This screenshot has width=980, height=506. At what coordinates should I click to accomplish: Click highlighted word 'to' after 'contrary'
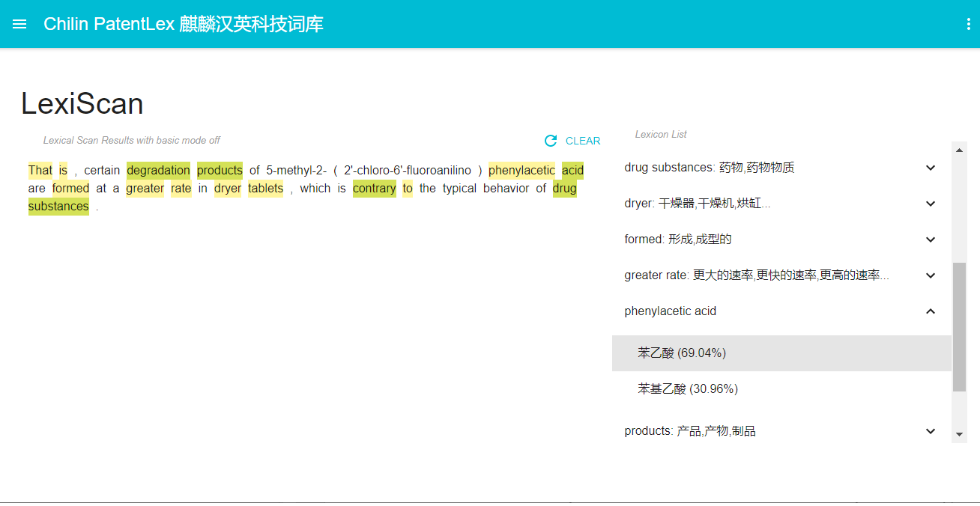[x=408, y=189]
